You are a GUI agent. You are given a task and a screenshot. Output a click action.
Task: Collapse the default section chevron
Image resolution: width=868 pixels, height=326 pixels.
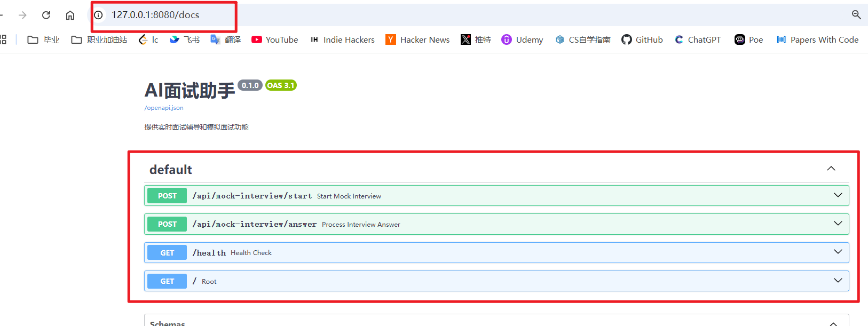coord(831,169)
